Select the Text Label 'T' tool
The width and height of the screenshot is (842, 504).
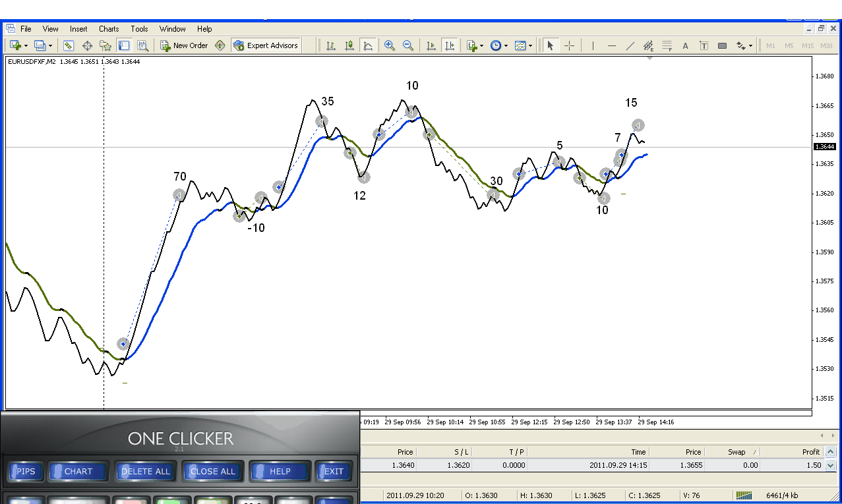click(x=704, y=45)
